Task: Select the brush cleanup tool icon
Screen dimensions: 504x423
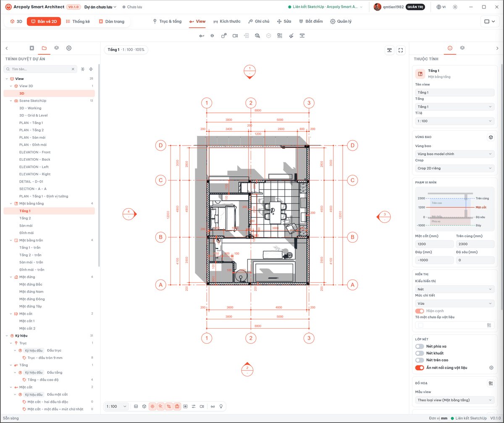Action: [x=291, y=36]
